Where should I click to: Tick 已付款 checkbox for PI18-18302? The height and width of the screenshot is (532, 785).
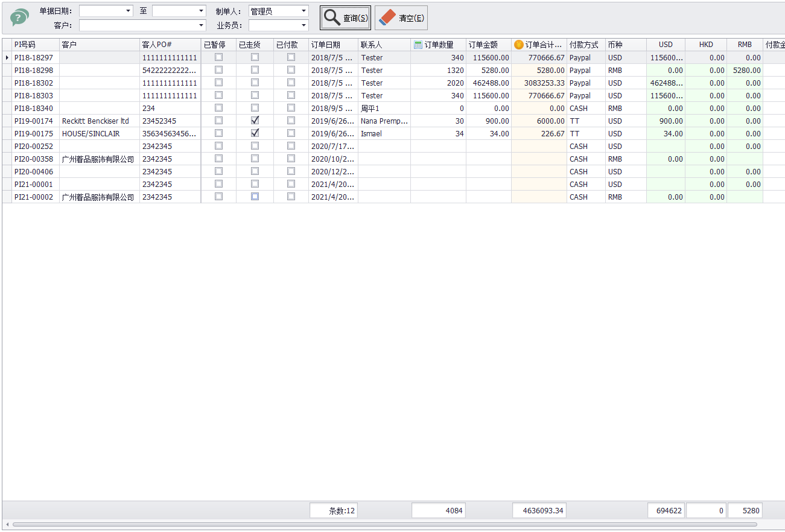click(291, 83)
